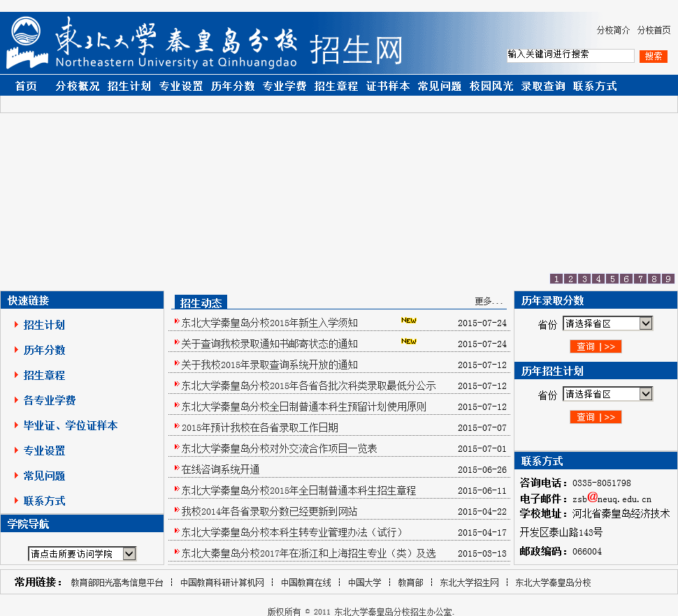Open article 关于查询我校录取通知书邮寄状态的通知

[x=269, y=344]
